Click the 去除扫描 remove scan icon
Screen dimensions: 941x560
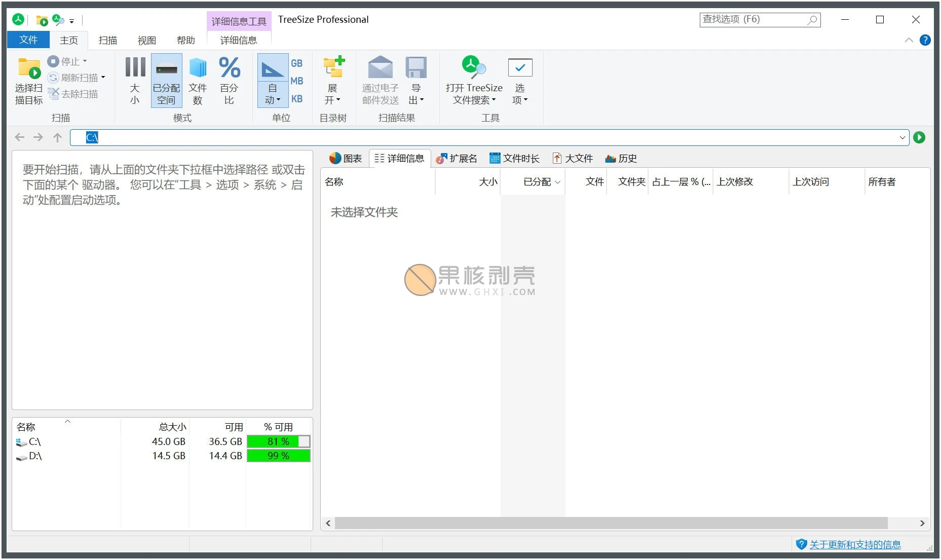(x=54, y=93)
